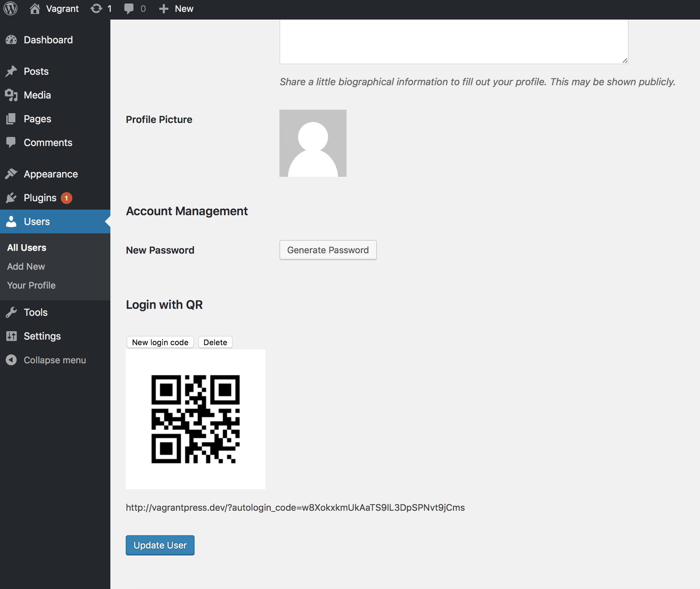Click the WordPress logo in the admin bar
Viewport: 700px width, 589px height.
[x=10, y=8]
